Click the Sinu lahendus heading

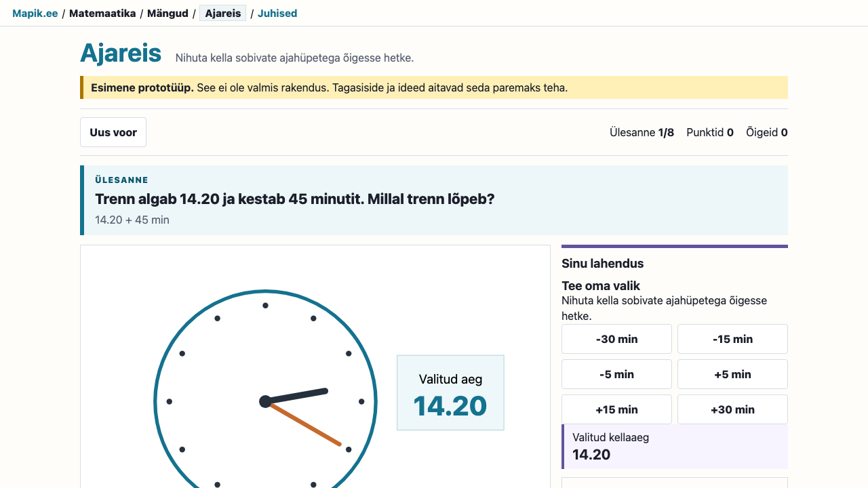[603, 264]
